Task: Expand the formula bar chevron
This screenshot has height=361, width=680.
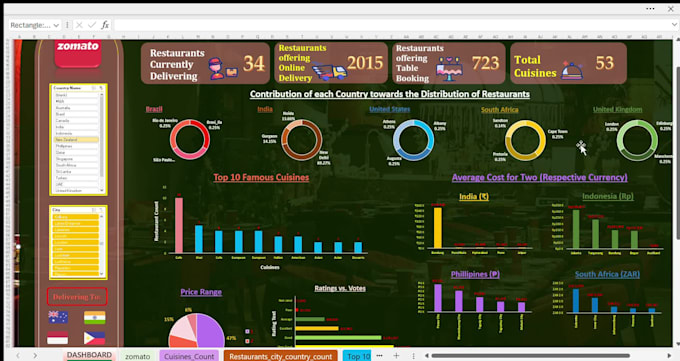Action: [x=674, y=25]
